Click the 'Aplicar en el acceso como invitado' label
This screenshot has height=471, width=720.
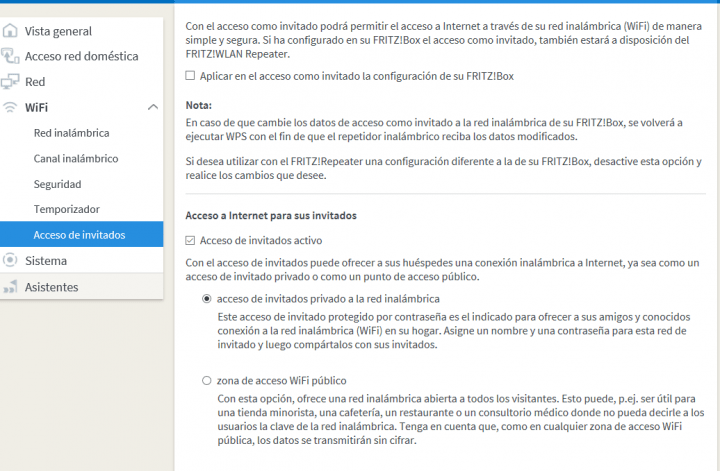click(357, 76)
